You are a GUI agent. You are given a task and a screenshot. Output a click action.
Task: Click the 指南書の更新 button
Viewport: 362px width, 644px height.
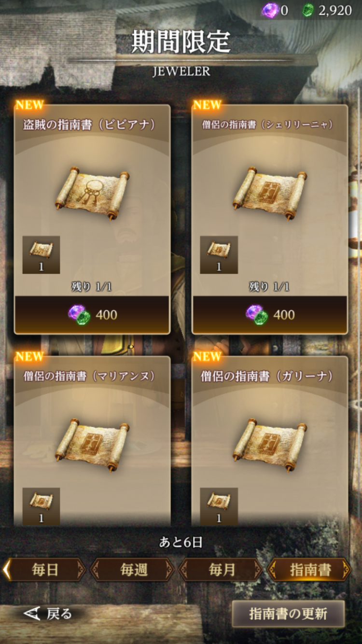click(x=288, y=614)
